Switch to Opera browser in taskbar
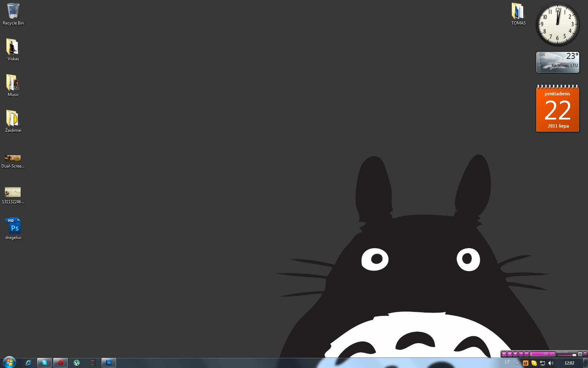This screenshot has height=368, width=588. click(61, 363)
